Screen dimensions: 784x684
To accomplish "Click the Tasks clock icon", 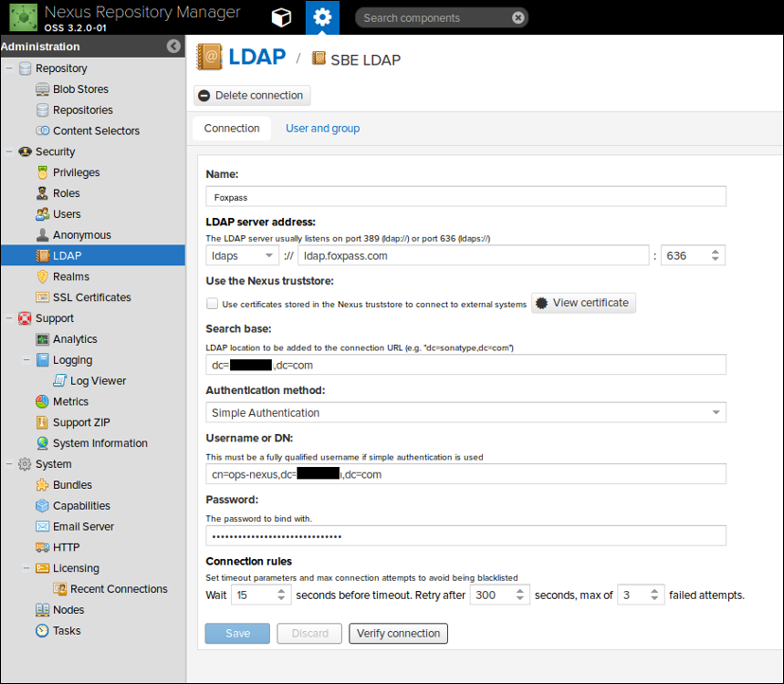I will 43,630.
